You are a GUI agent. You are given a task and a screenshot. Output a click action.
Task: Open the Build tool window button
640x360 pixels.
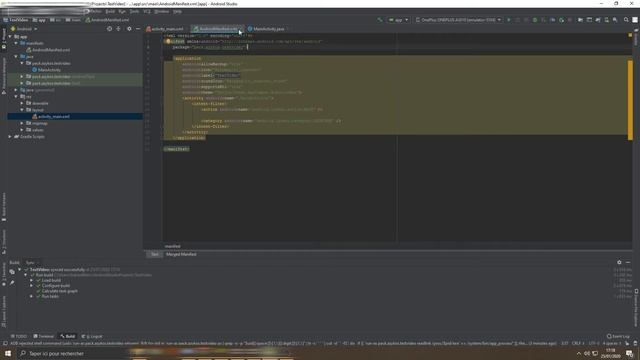[x=68, y=336]
